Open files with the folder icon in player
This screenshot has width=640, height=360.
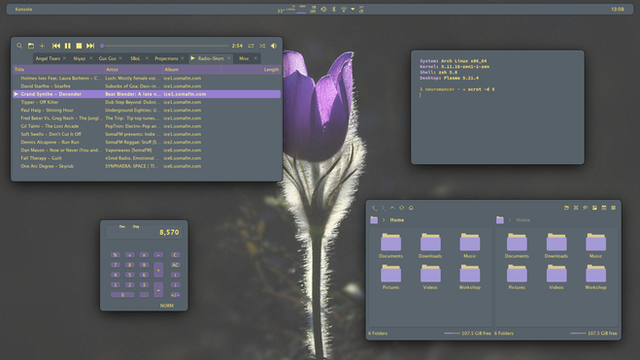pyautogui.click(x=31, y=46)
